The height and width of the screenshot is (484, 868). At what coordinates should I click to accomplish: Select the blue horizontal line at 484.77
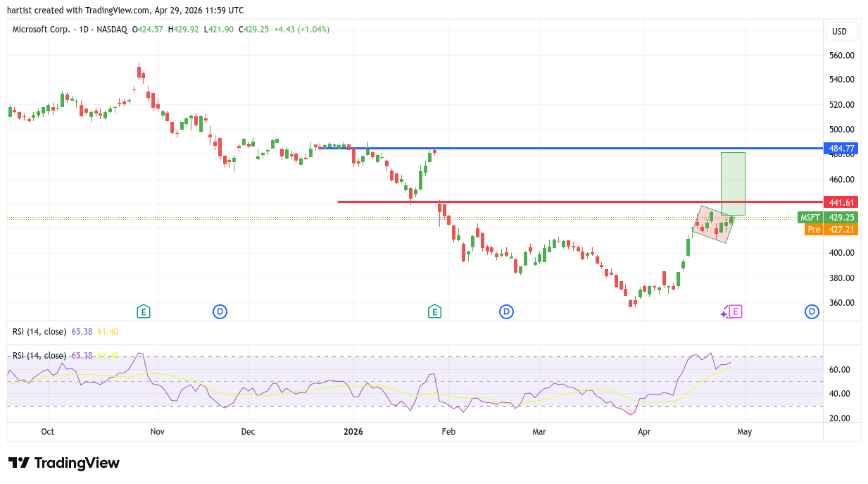[x=563, y=149]
